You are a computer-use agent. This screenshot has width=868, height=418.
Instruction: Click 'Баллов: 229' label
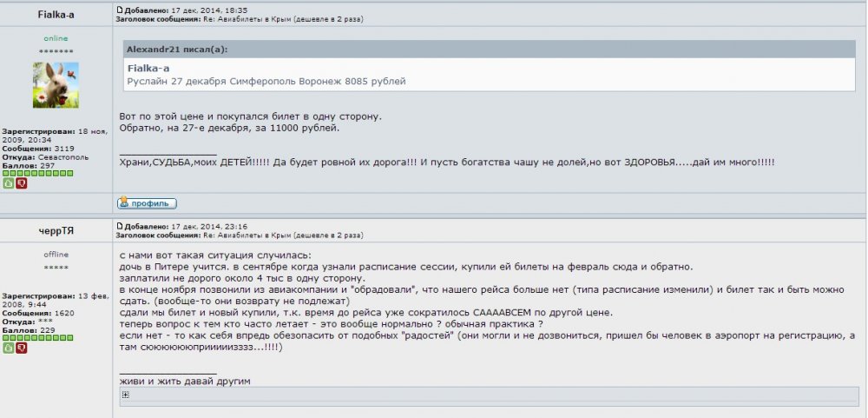(29, 330)
